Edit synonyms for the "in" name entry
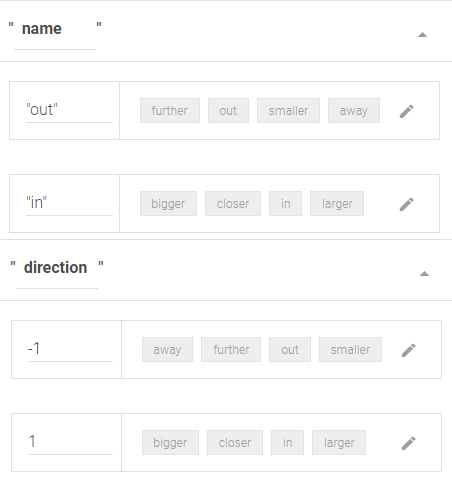 [x=407, y=204]
